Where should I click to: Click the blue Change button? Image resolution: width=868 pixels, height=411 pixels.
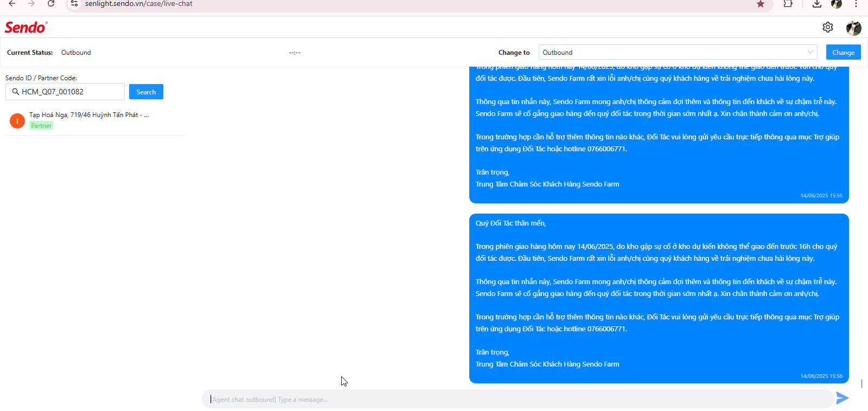click(x=843, y=52)
